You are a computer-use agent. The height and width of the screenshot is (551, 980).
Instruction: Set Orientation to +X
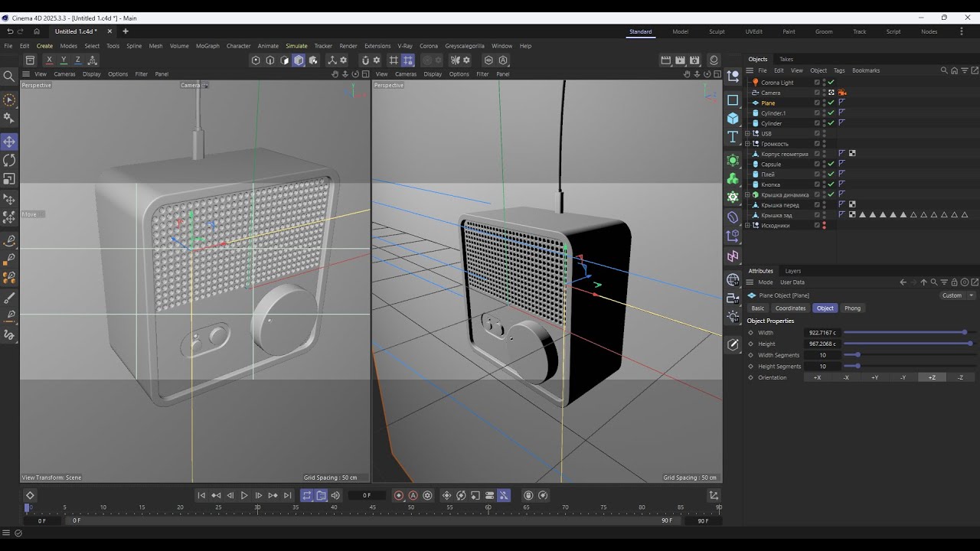click(817, 377)
